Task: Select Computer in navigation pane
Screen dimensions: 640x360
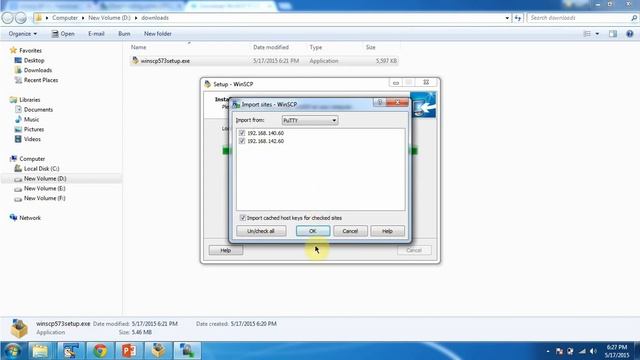Action: pyautogui.click(x=32, y=159)
